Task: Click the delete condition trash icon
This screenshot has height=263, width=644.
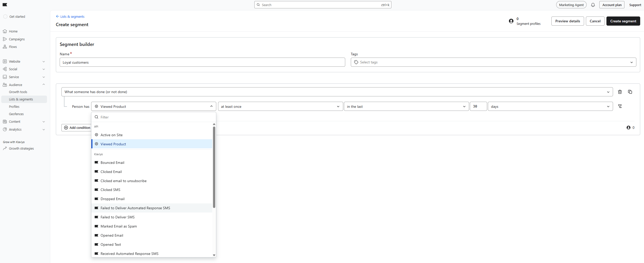Action: pos(620,92)
